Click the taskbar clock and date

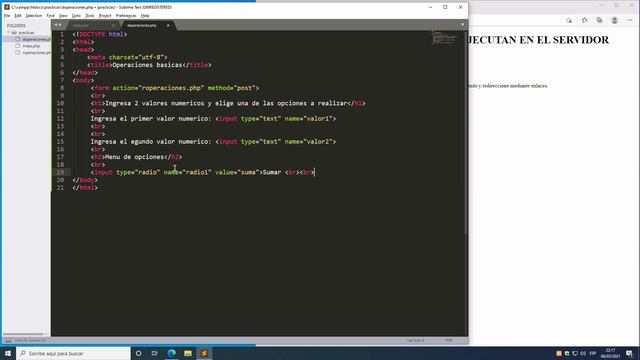610,353
